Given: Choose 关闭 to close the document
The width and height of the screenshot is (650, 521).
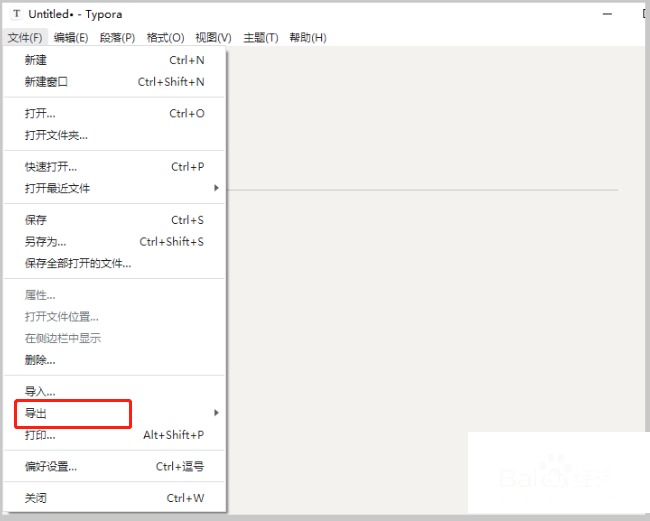Looking at the screenshot, I should pyautogui.click(x=114, y=498).
